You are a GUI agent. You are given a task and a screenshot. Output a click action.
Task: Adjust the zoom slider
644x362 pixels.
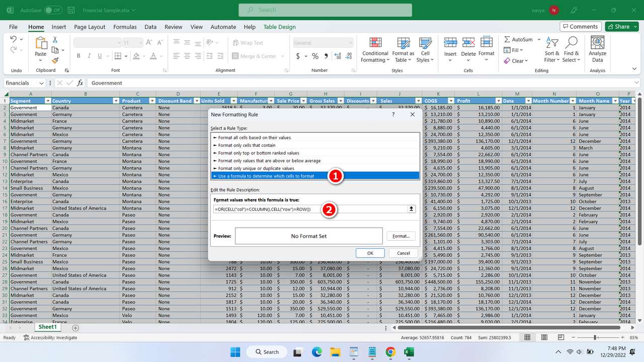(x=596, y=337)
